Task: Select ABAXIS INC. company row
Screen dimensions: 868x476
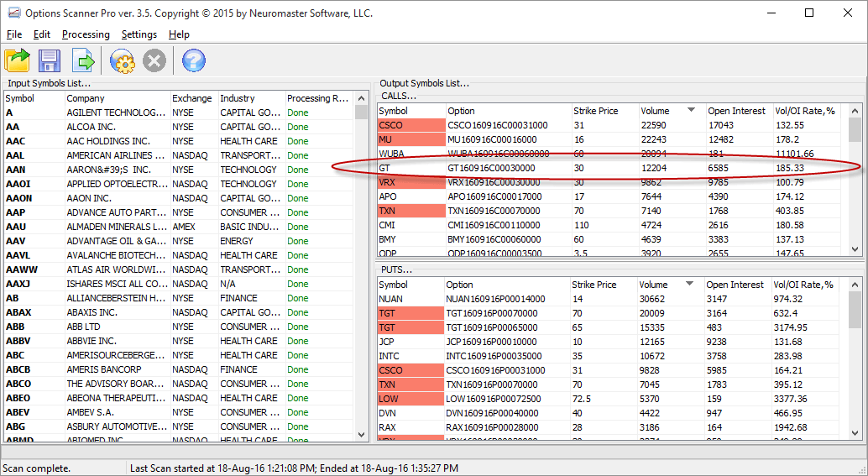Action: tap(179, 312)
